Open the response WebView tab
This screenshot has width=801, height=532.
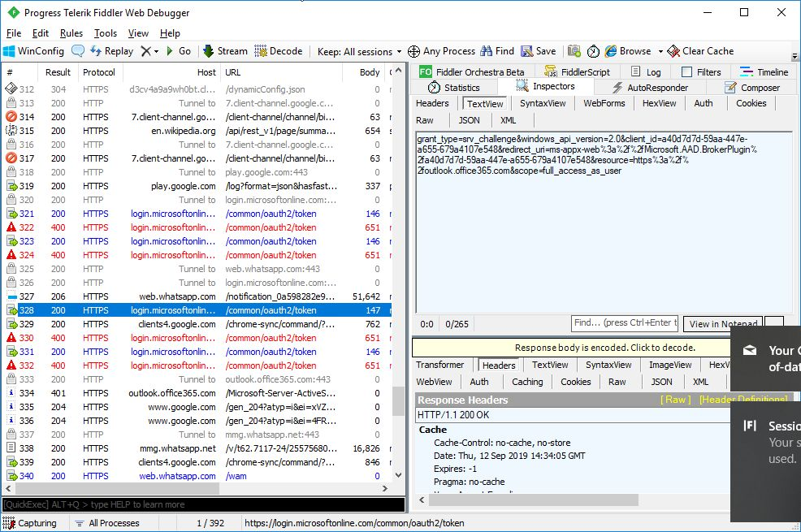434,382
